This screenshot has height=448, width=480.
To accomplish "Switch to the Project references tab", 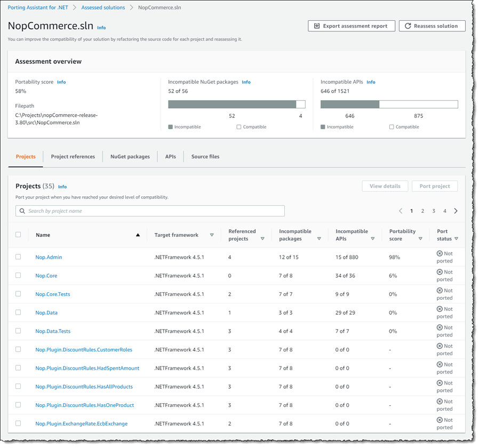I will [x=73, y=156].
